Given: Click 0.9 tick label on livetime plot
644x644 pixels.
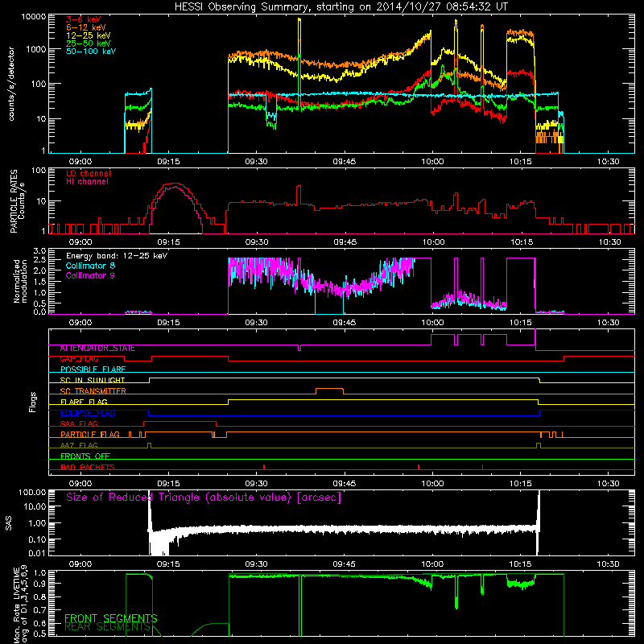Looking at the screenshot, I should click(x=39, y=583).
